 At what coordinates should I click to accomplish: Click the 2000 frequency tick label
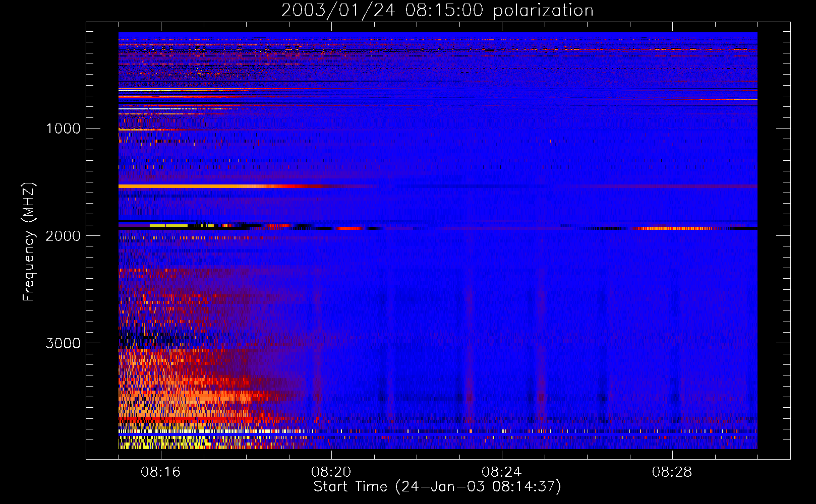pos(63,236)
